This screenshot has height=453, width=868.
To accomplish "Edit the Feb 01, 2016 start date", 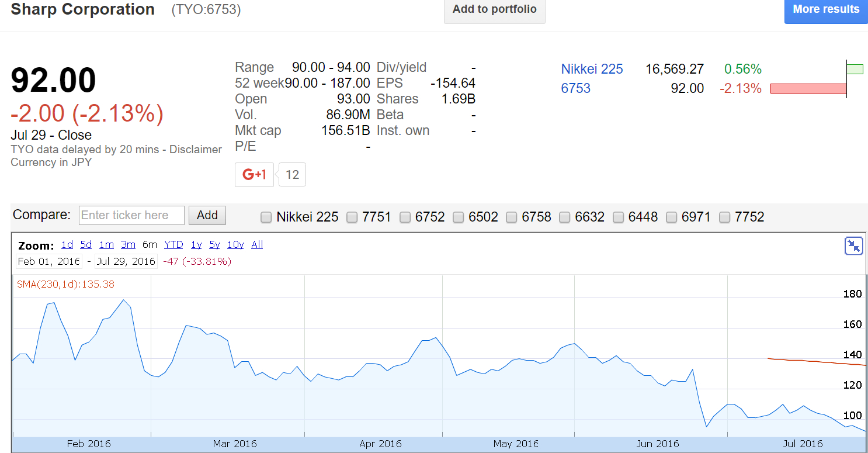I will [x=48, y=261].
